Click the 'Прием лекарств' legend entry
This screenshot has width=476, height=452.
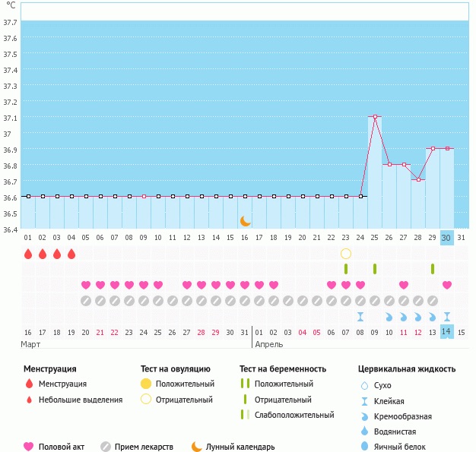point(137,447)
